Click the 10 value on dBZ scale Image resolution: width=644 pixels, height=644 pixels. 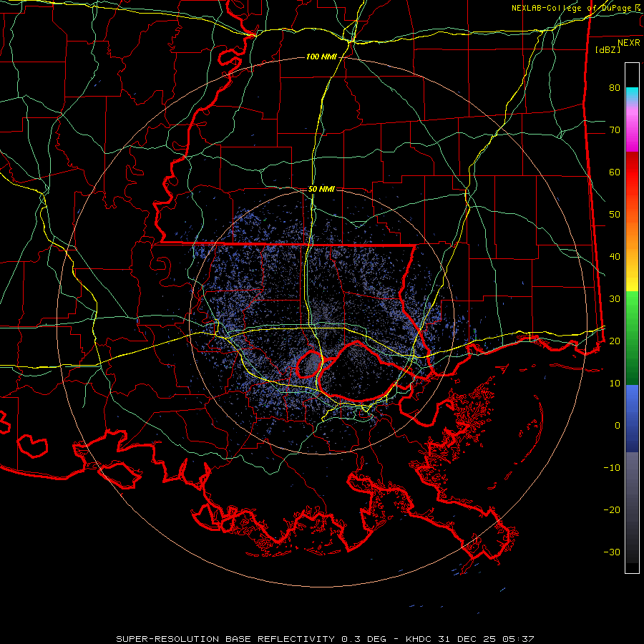(x=615, y=384)
